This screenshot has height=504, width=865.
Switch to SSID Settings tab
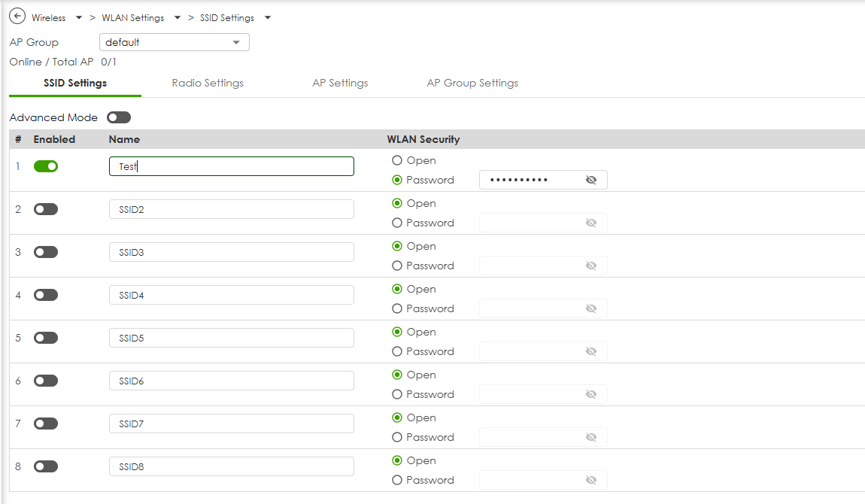(x=75, y=83)
